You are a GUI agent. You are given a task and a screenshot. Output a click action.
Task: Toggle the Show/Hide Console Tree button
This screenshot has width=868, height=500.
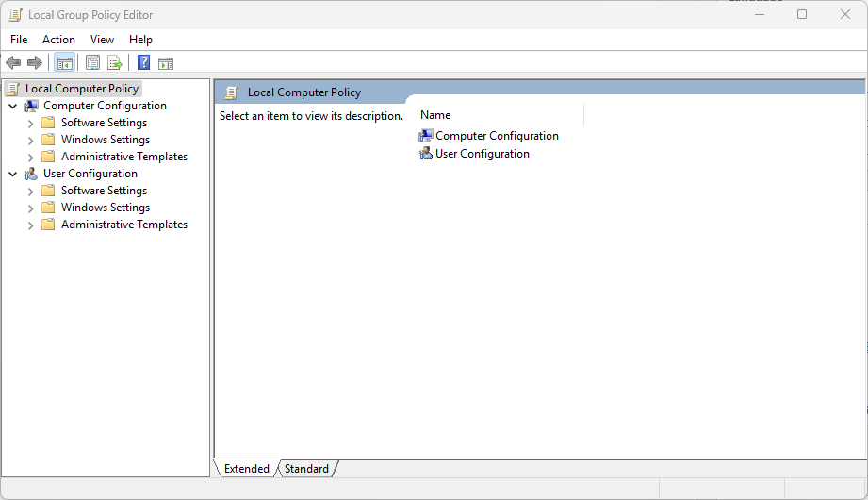64,63
